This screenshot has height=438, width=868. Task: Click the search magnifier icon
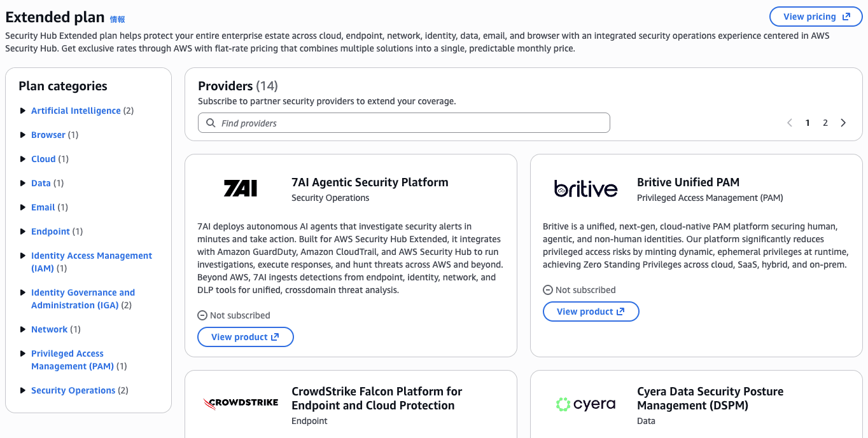(x=211, y=123)
